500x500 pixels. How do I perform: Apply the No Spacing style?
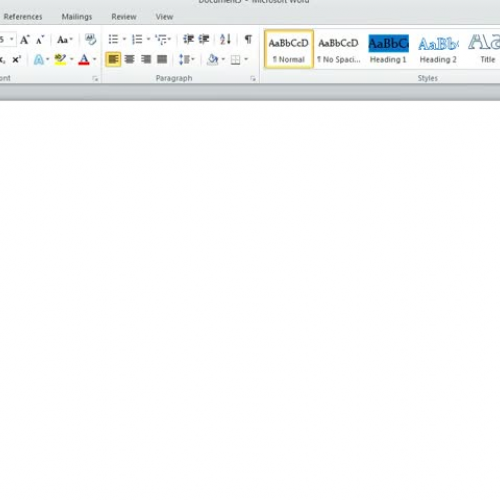point(338,49)
